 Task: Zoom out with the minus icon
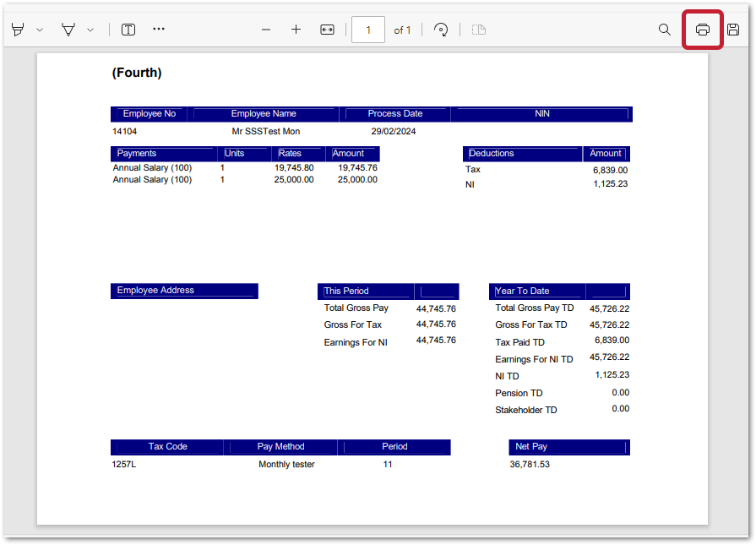coord(266,30)
